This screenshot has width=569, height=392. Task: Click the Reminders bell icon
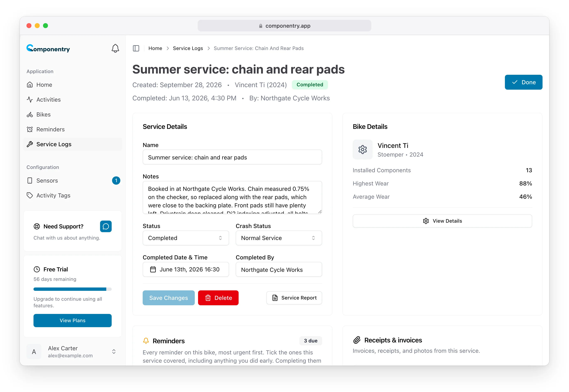[146, 341]
